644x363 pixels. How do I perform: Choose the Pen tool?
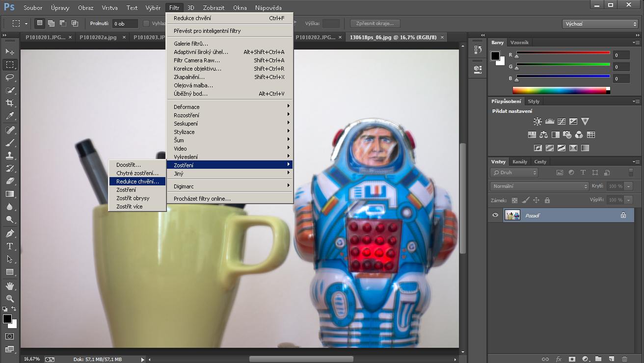click(10, 233)
